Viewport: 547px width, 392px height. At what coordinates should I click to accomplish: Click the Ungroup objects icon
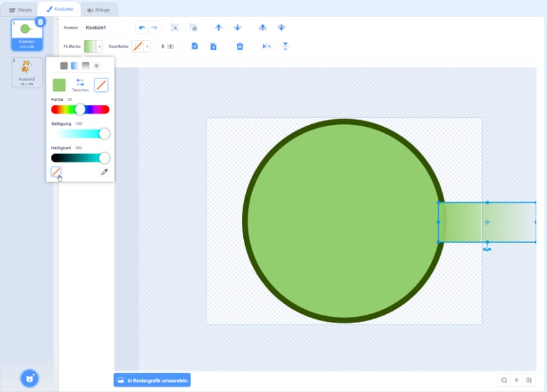(193, 28)
